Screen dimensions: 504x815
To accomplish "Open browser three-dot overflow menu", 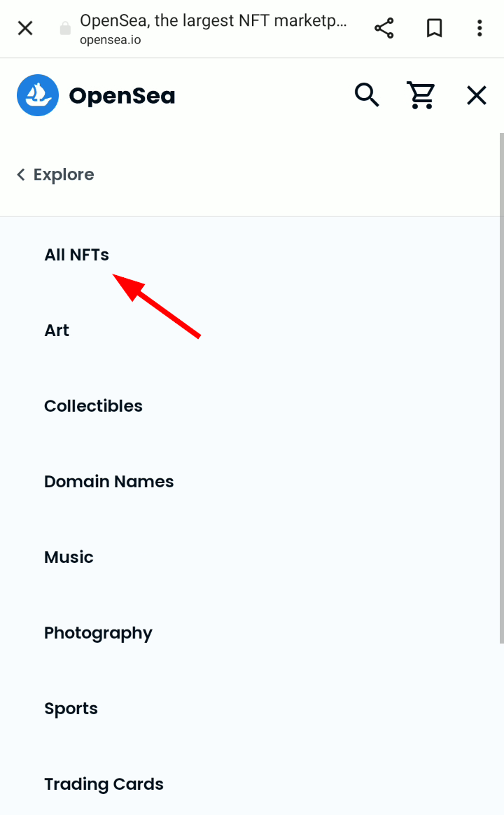I will pyautogui.click(x=479, y=28).
